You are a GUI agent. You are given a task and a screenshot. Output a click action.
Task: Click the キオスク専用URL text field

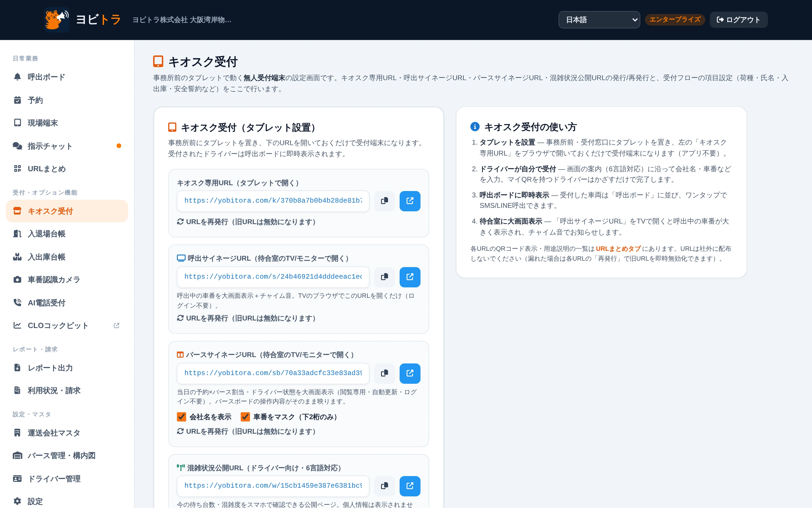click(x=273, y=201)
